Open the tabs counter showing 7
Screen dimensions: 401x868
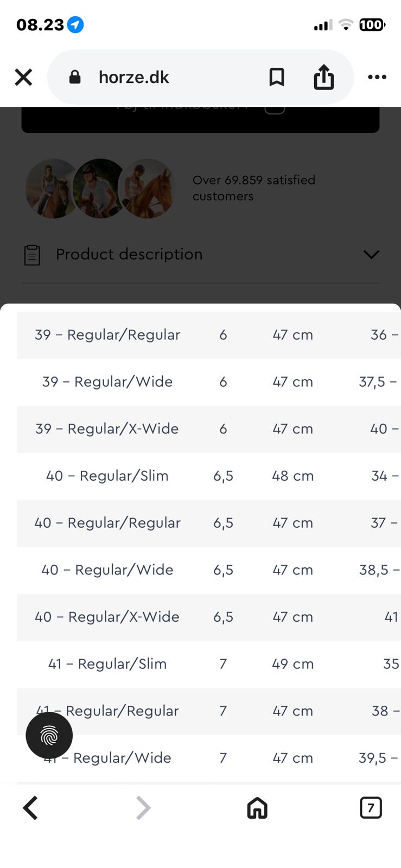pos(371,808)
